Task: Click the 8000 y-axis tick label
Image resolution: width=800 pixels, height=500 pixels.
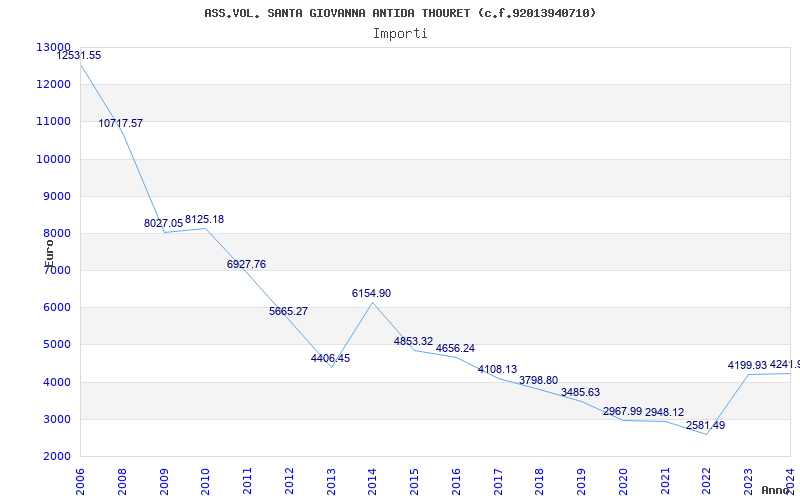Action: click(56, 234)
